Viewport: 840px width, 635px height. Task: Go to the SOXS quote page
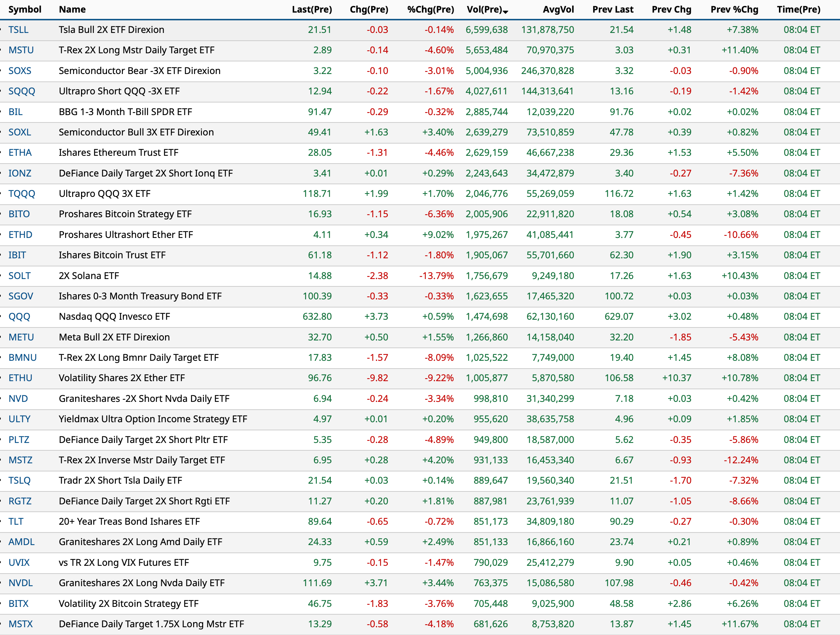pos(20,71)
